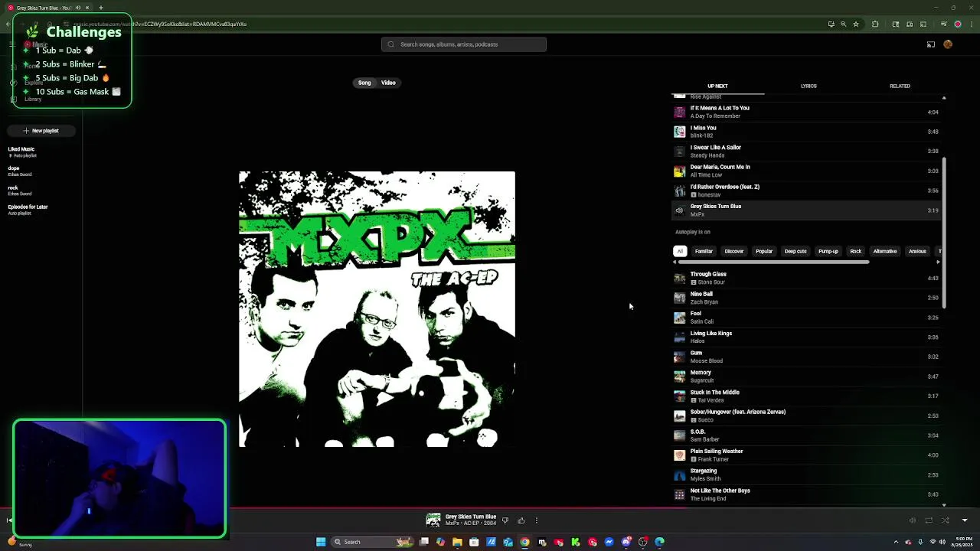
Task: Open Messenger from the taskbar
Action: pos(609,542)
